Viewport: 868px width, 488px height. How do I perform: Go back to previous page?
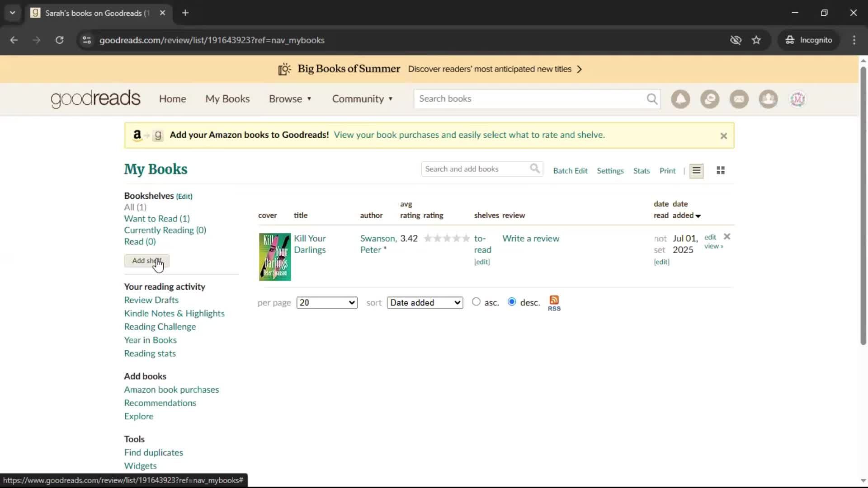(x=14, y=40)
